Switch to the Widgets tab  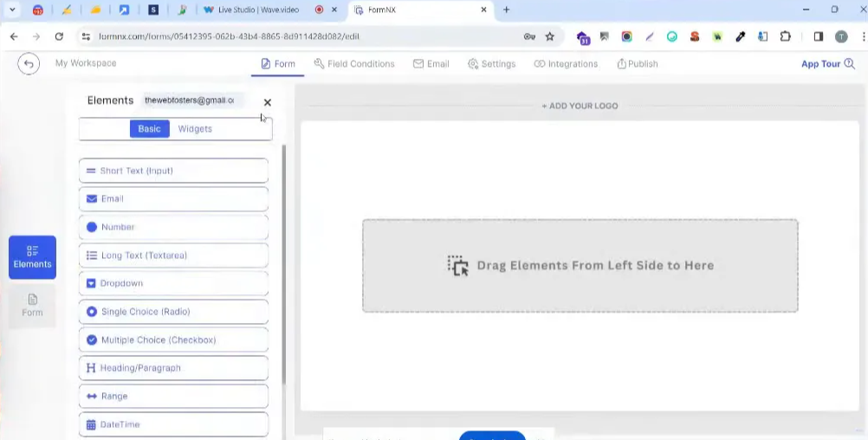195,128
